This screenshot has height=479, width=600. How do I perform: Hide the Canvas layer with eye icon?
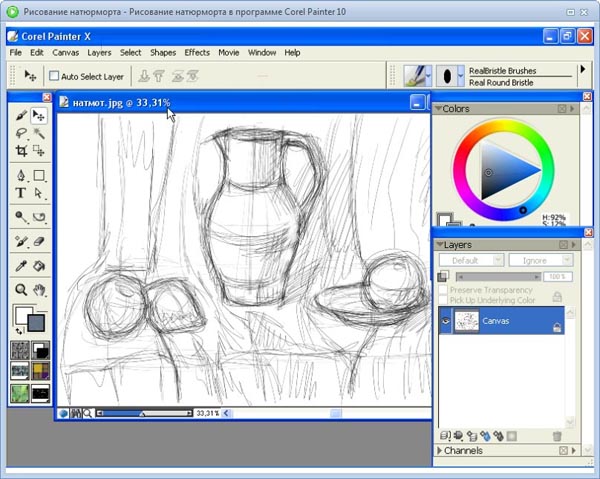446,321
